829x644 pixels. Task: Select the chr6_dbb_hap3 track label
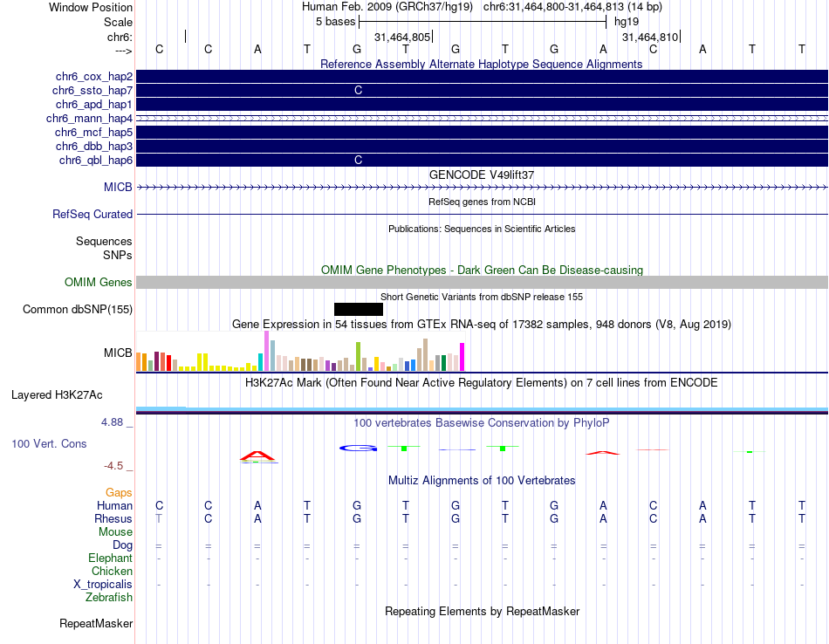(94, 146)
